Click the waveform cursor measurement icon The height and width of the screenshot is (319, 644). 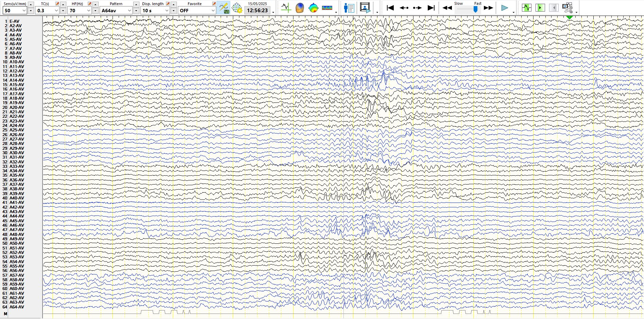(286, 7)
